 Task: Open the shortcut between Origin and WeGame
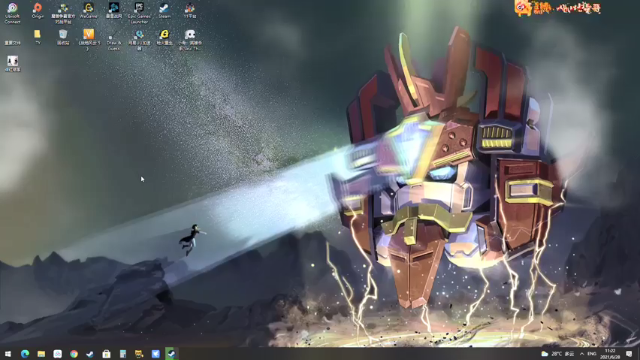tap(63, 13)
